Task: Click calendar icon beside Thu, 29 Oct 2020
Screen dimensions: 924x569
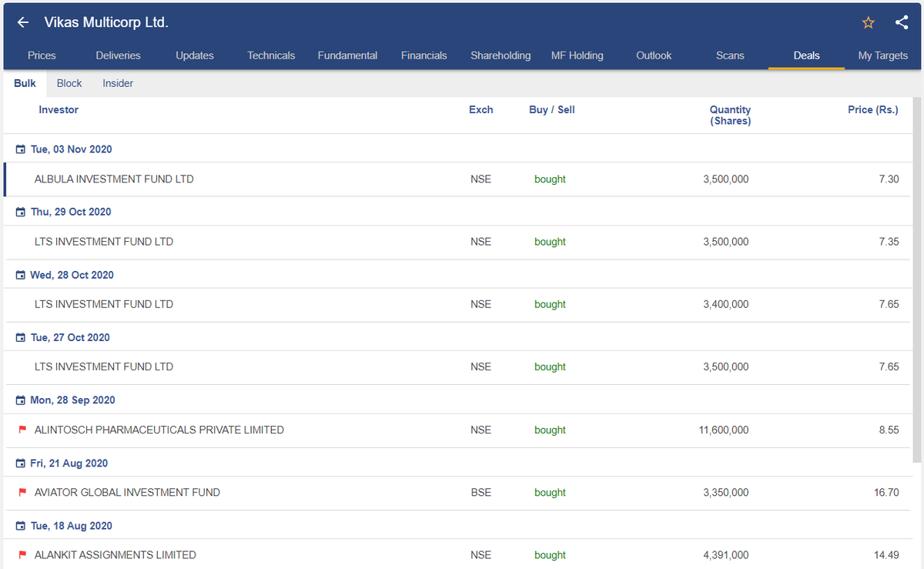Action: click(x=21, y=212)
